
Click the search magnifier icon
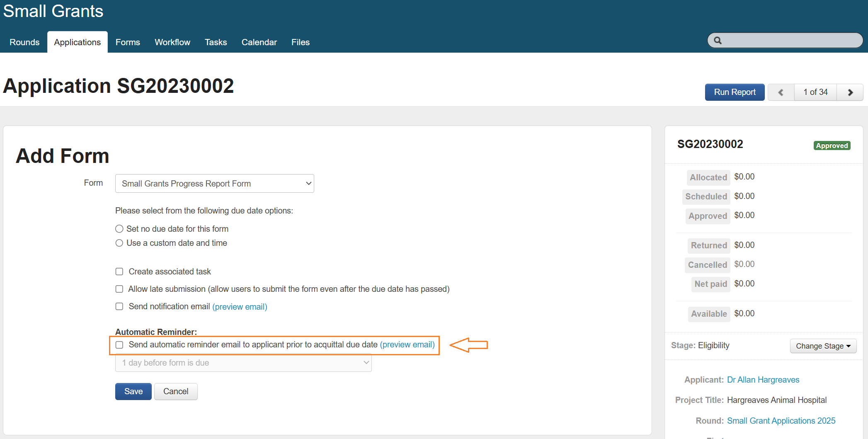tap(718, 41)
